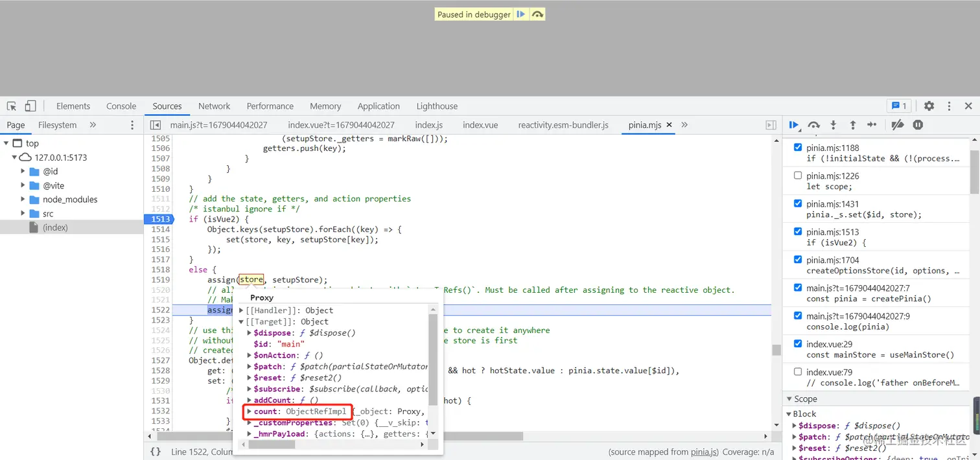980x460 pixels.
Task: Switch to the Console panel tab
Action: pos(121,106)
